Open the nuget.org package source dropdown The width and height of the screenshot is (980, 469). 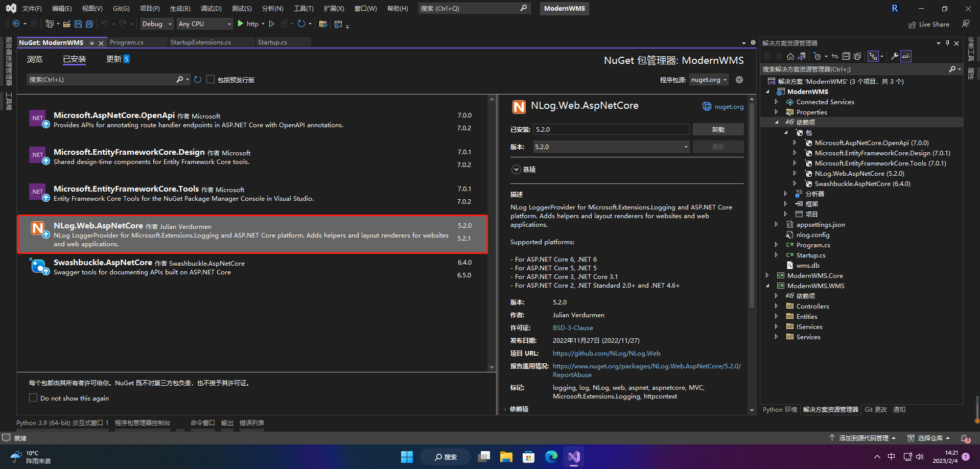tap(709, 80)
